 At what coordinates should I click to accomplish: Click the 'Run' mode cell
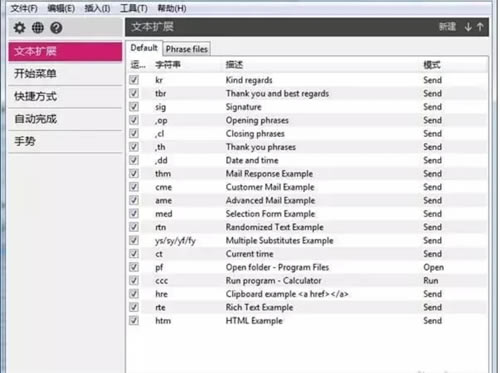(x=431, y=281)
